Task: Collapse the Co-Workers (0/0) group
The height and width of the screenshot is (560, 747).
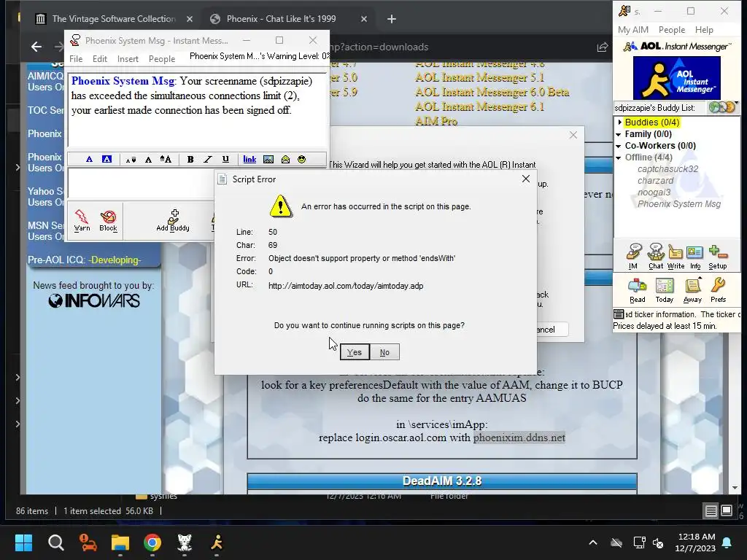Action: coord(619,146)
